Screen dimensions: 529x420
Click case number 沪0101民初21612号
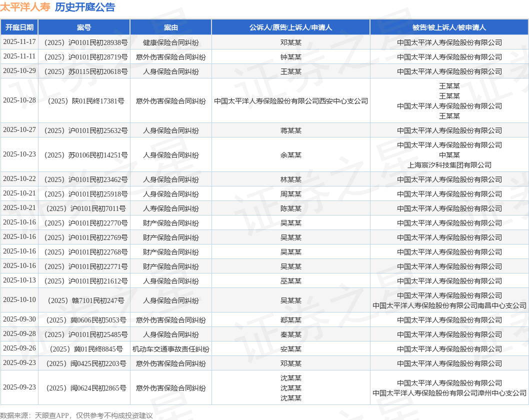coord(86,281)
